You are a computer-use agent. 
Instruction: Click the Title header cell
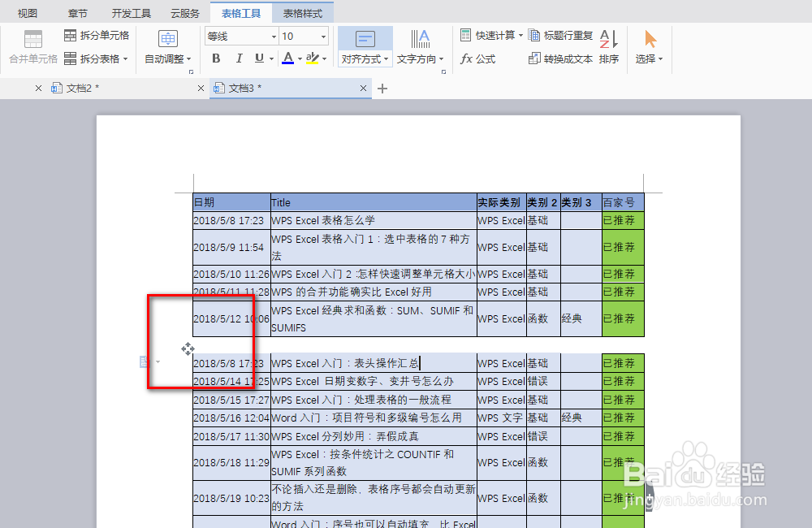[x=374, y=202]
